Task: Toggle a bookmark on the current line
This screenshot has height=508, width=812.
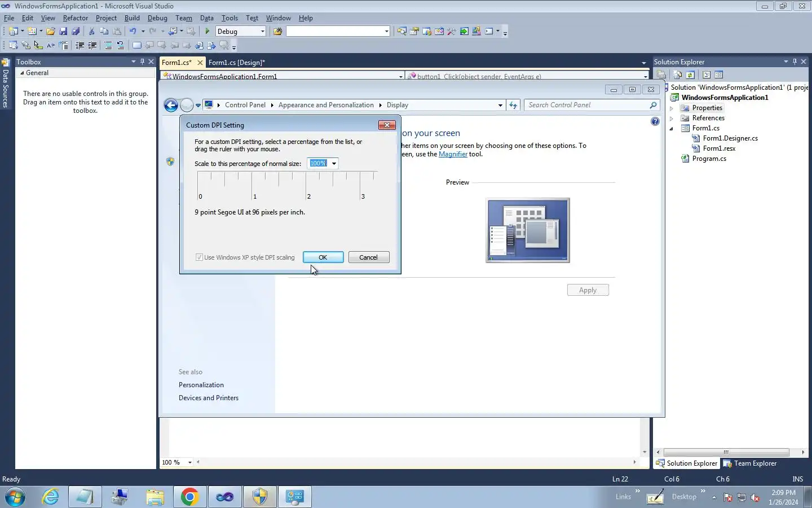Action: pos(137,45)
